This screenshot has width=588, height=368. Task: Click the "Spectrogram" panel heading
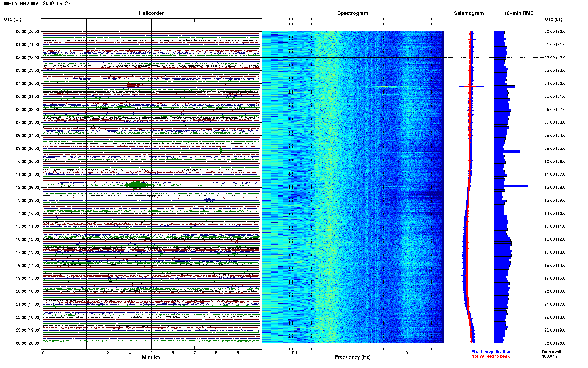(353, 13)
